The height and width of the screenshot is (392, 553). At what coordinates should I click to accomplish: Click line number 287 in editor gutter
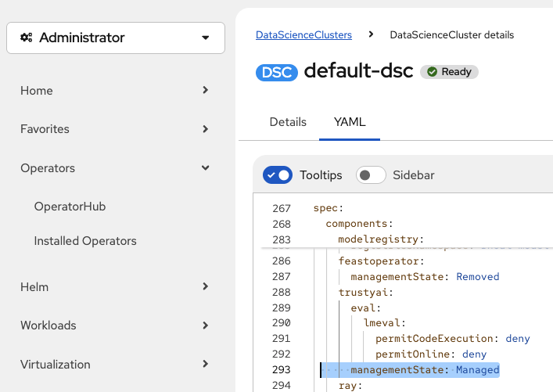tap(281, 276)
